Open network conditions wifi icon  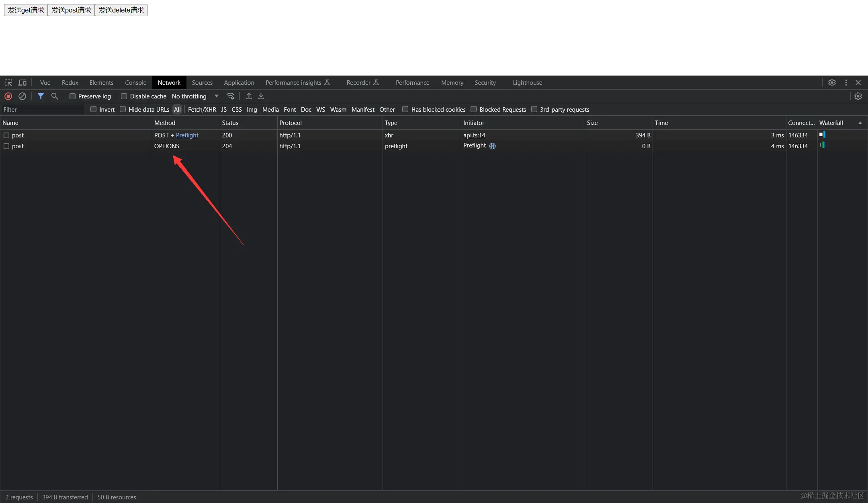point(230,96)
